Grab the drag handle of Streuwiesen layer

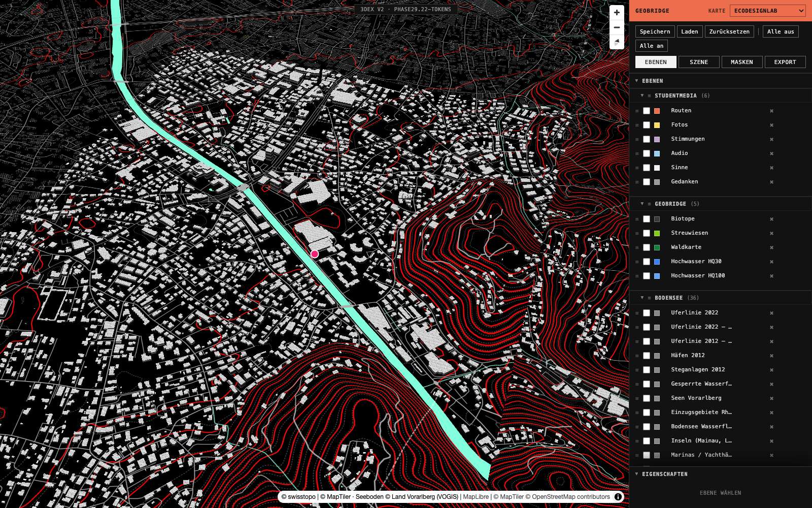pos(637,233)
